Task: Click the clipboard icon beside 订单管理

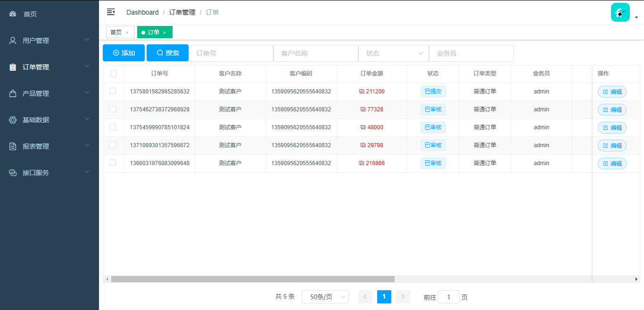Action: pos(13,67)
